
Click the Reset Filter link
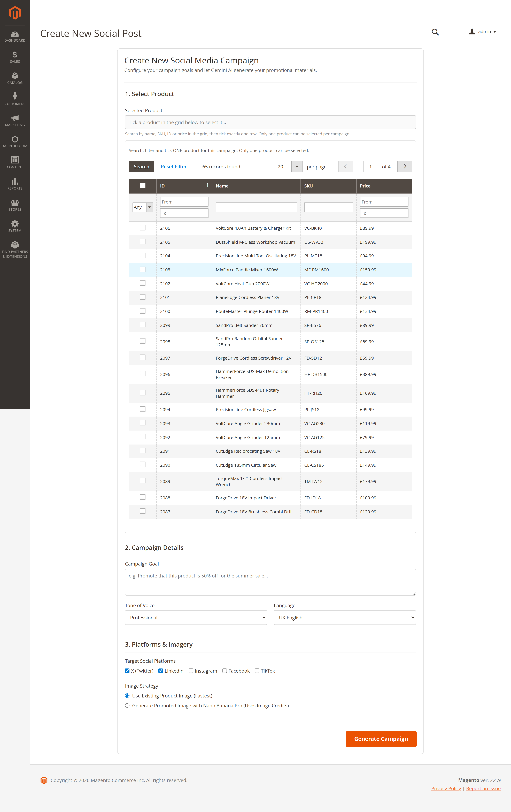click(174, 167)
